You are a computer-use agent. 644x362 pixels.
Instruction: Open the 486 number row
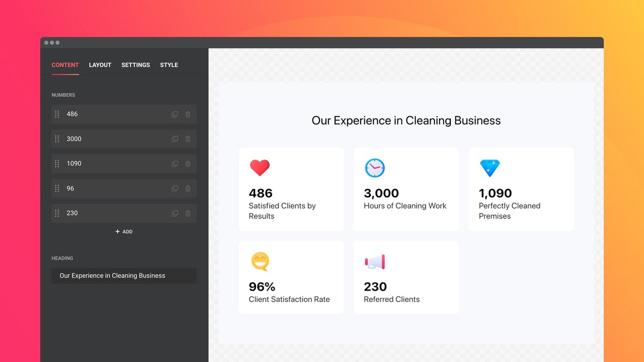click(x=124, y=114)
